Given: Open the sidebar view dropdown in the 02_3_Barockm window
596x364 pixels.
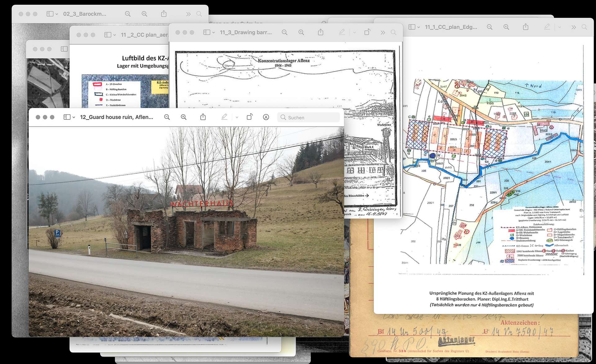Looking at the screenshot, I should pyautogui.click(x=57, y=14).
